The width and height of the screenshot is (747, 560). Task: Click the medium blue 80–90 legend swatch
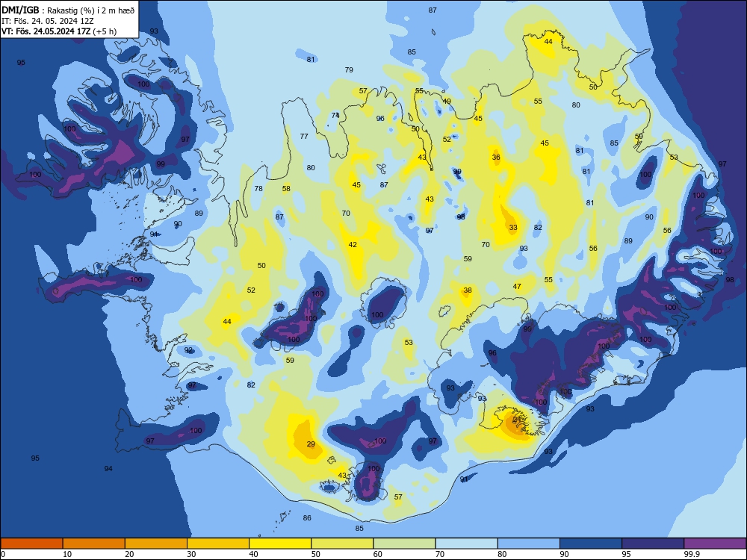click(529, 544)
